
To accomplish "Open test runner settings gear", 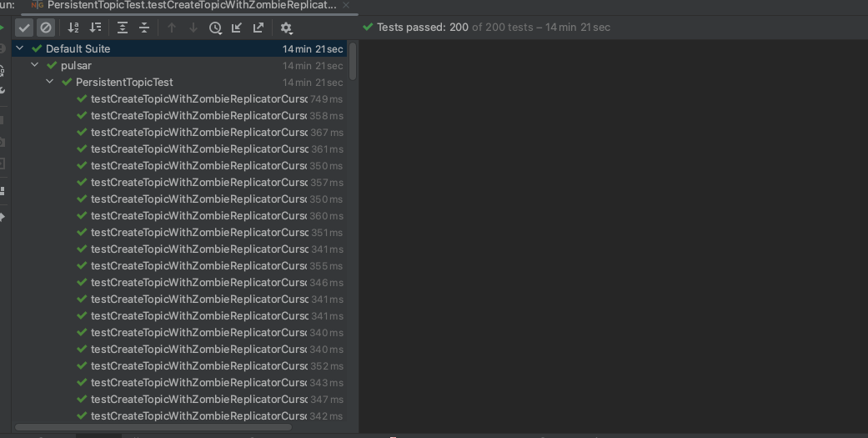I will (x=286, y=28).
